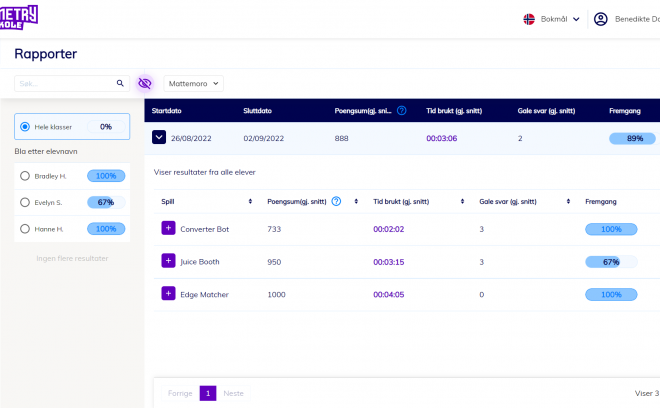Click the Hele klasser 0% badge
The width and height of the screenshot is (660, 408).
click(106, 127)
